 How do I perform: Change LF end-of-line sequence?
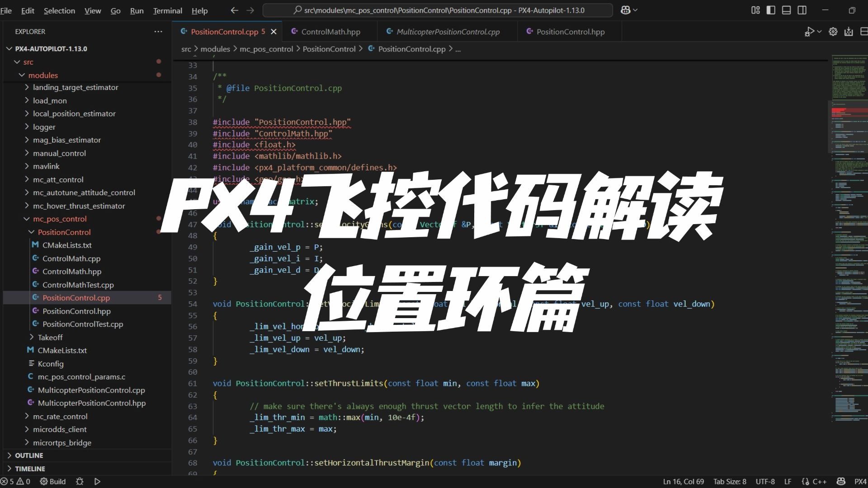coord(788,482)
